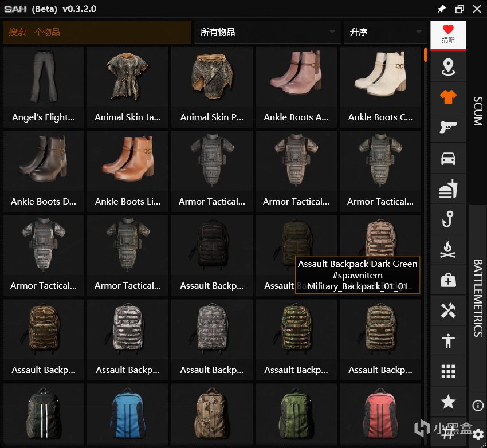487x448 pixels.
Task: Open the fishing hook category
Action: [x=448, y=219]
